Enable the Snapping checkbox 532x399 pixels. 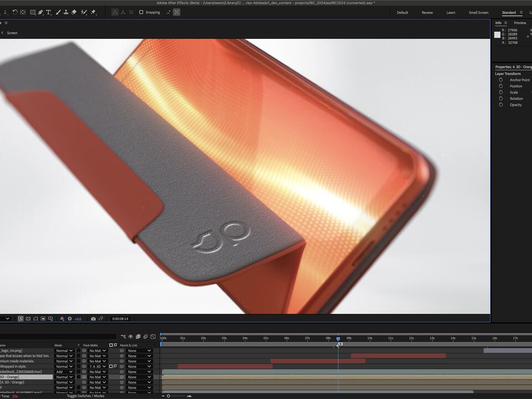tap(142, 12)
